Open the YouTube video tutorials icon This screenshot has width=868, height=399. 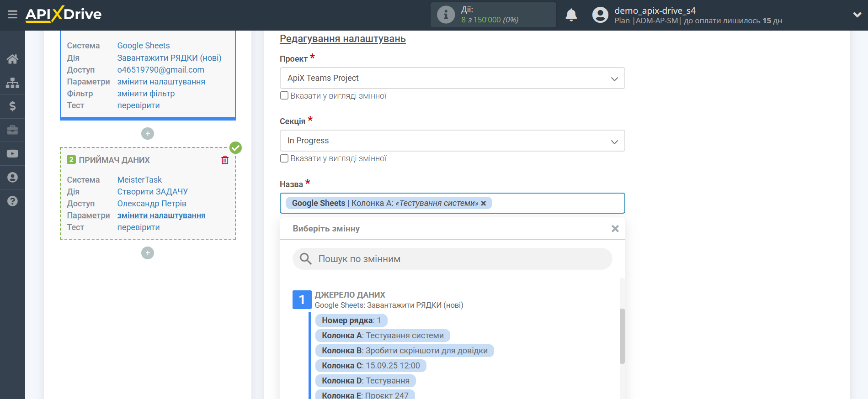click(12, 154)
